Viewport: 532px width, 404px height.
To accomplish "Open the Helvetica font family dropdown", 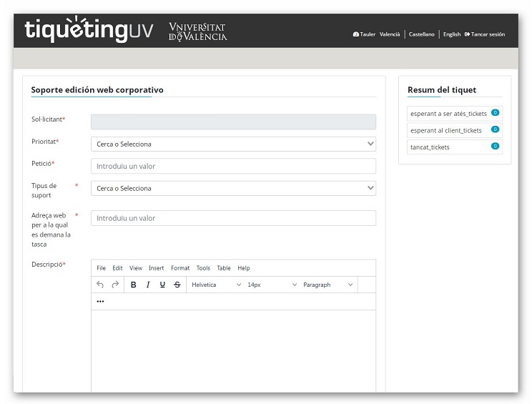I will (x=216, y=285).
